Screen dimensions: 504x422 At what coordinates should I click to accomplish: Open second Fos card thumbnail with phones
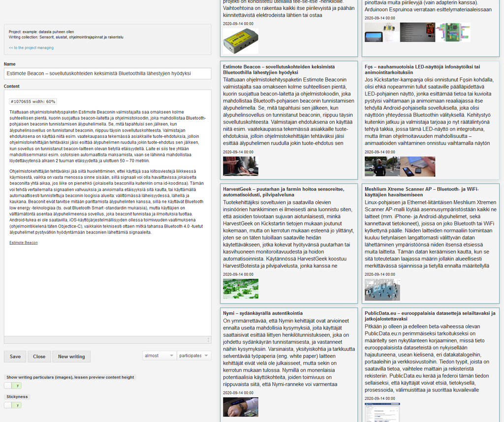click(x=417, y=166)
